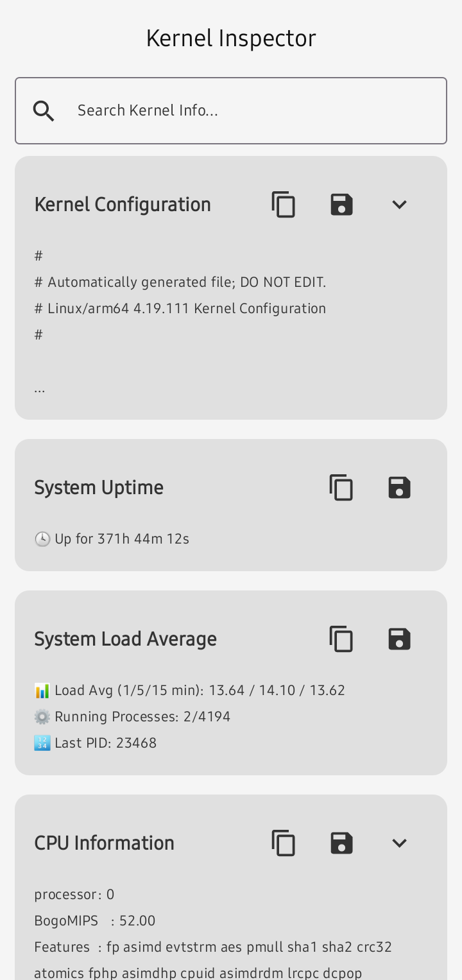
Task: Copy the CPU Information text
Action: click(283, 843)
